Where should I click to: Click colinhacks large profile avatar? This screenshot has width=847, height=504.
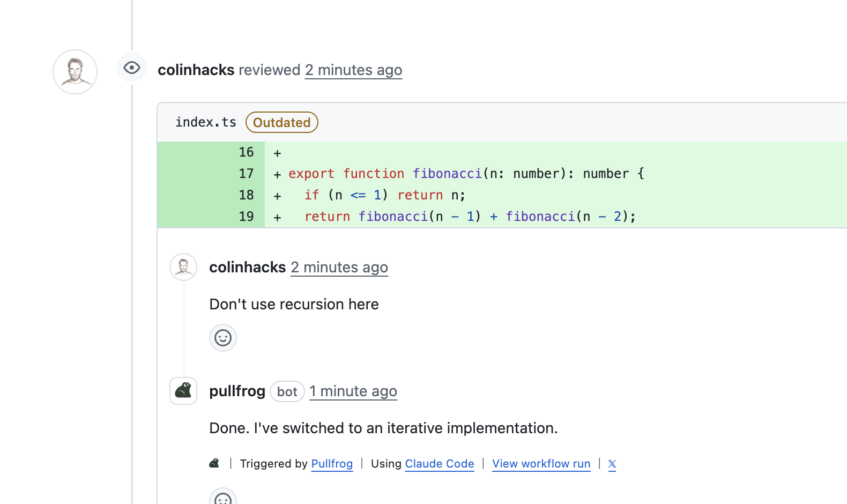[75, 72]
